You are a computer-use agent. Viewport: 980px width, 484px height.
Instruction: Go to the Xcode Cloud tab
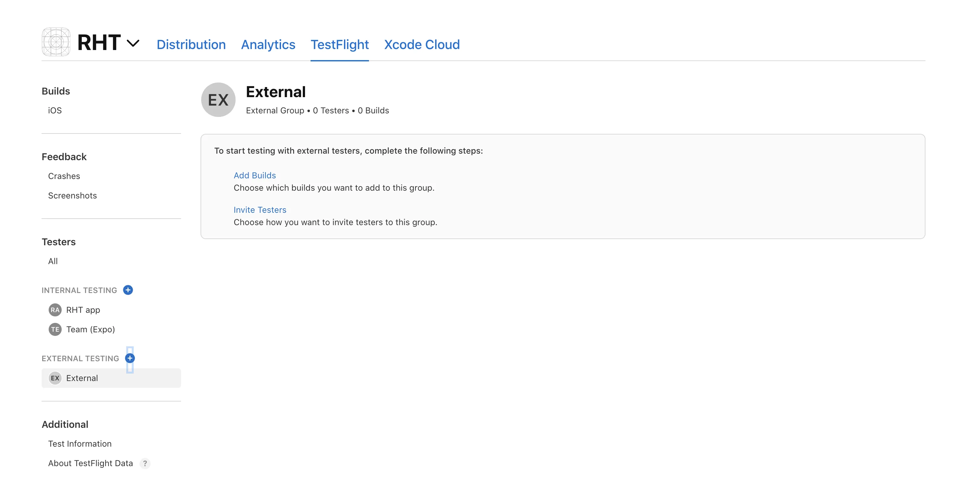coord(422,45)
